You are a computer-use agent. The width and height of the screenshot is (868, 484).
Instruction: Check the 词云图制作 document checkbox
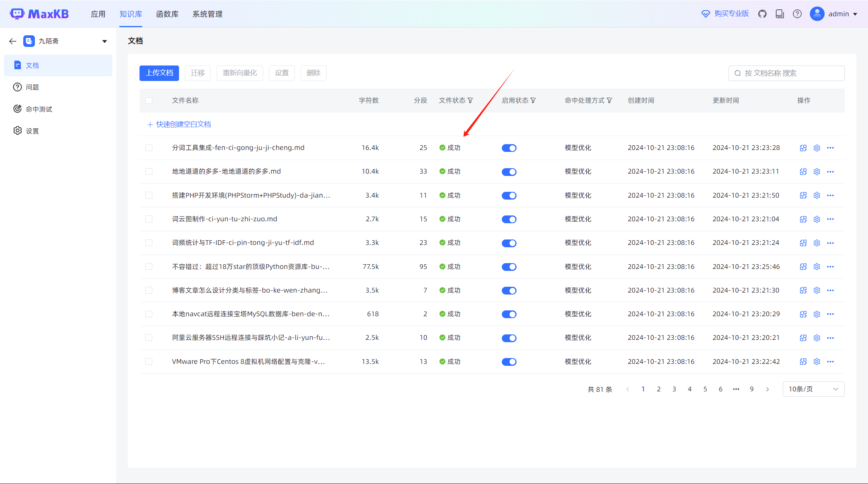click(149, 219)
